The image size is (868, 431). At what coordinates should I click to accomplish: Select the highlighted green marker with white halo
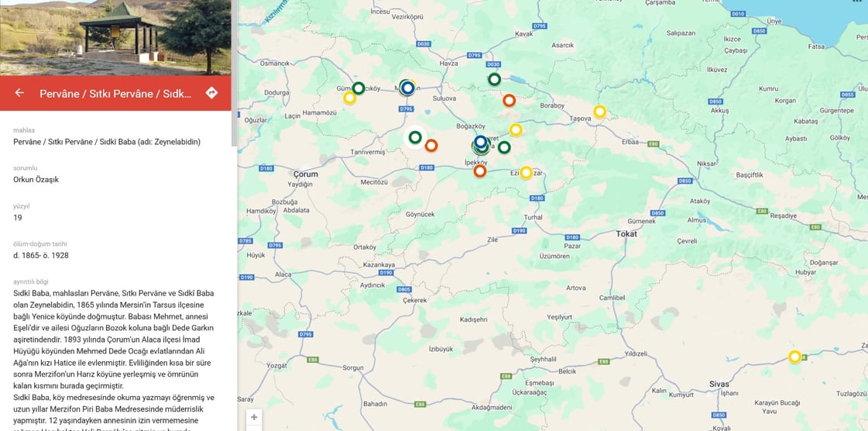(414, 137)
